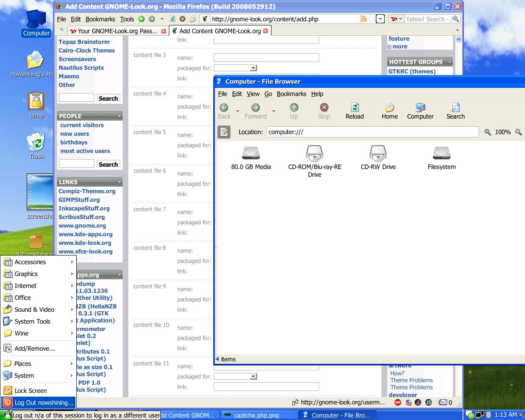The height and width of the screenshot is (420, 525).
Task: Select the CD-ROM/Blu-ray-RE Drive icon
Action: [315, 162]
